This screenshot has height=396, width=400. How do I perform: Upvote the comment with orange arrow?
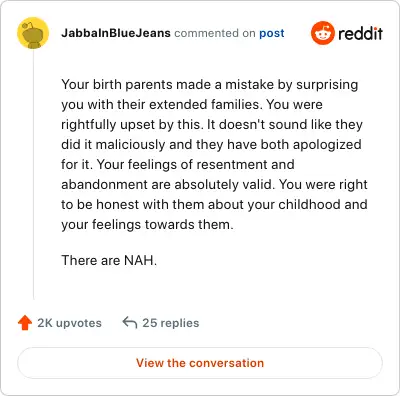tap(25, 323)
